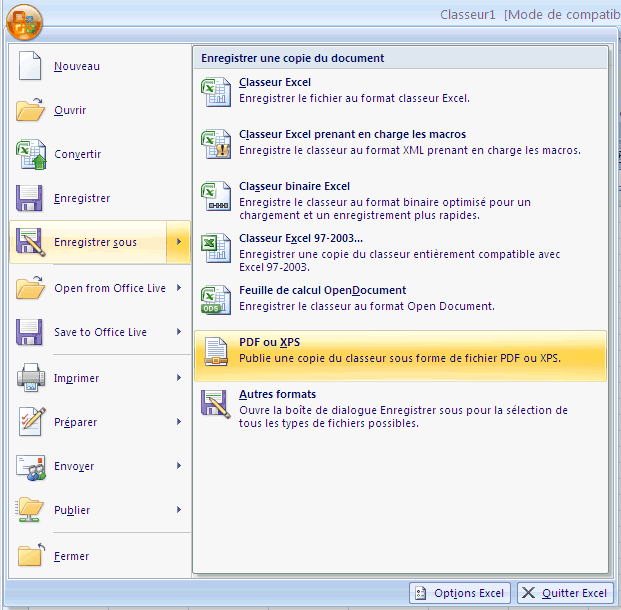The image size is (621, 610).
Task: Expand the Préparer submenu arrow
Action: tap(179, 421)
